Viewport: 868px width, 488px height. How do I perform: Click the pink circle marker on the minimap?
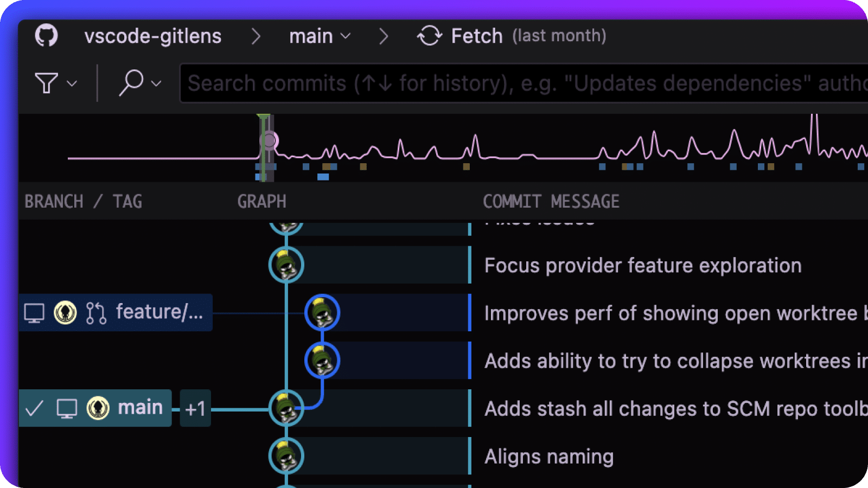[270, 141]
